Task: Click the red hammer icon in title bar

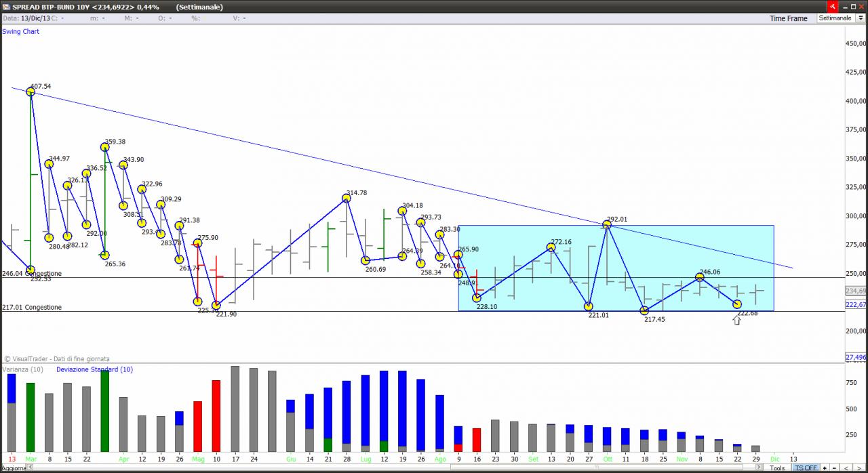Action: pyautogui.click(x=832, y=6)
